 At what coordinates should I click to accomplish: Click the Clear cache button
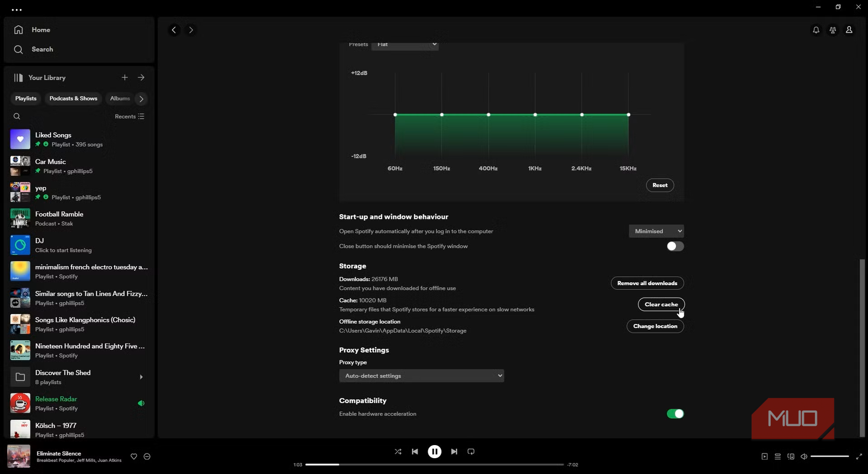click(x=661, y=304)
